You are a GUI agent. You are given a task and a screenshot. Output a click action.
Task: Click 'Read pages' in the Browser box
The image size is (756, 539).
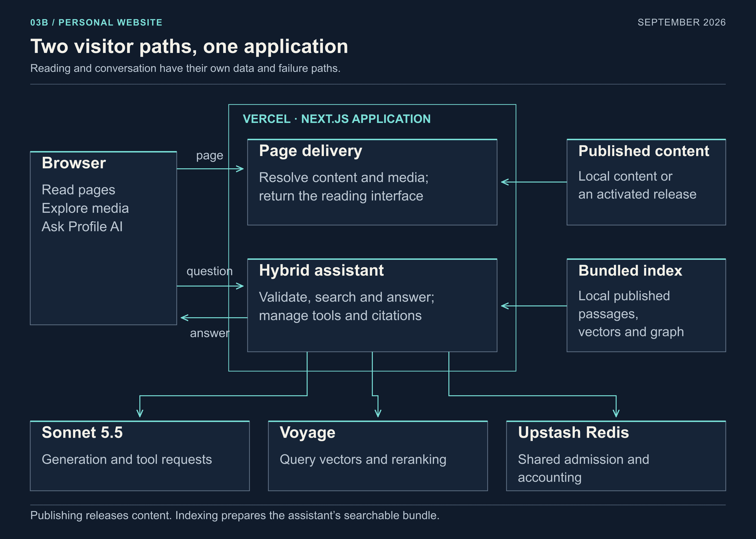78,190
